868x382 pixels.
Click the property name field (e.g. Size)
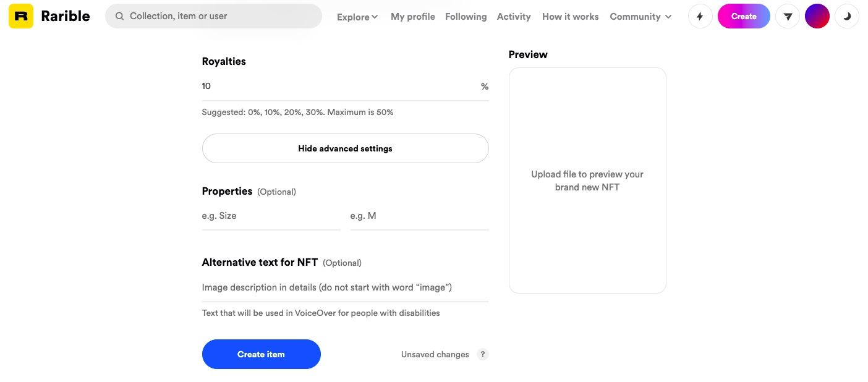pyautogui.click(x=271, y=216)
